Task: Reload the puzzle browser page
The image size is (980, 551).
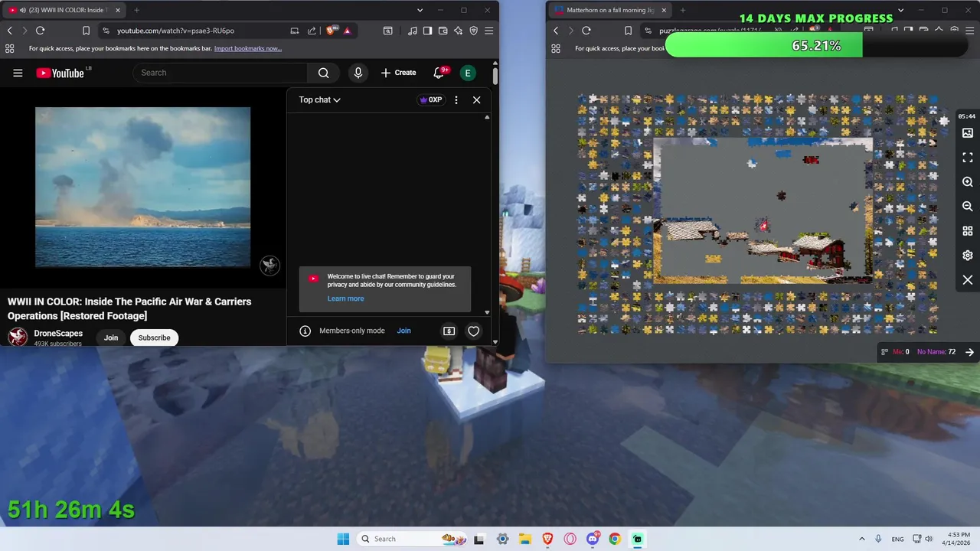Action: pos(586,31)
